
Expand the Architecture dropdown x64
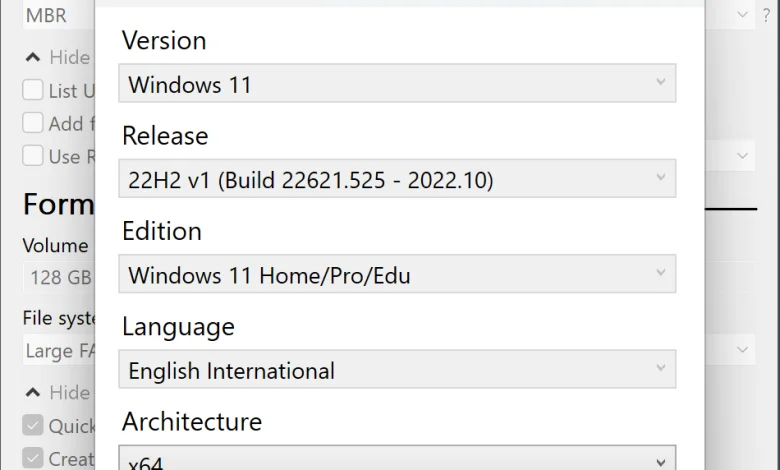[x=397, y=458]
